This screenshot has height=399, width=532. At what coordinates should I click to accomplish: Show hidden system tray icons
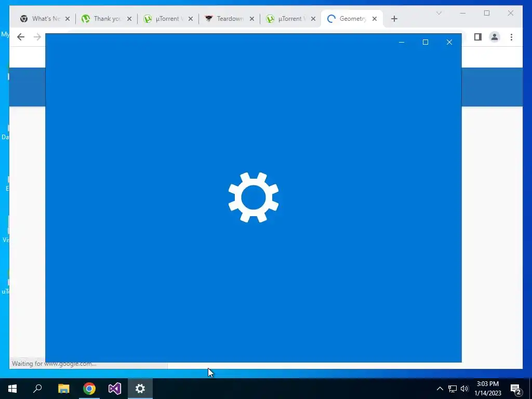point(440,389)
